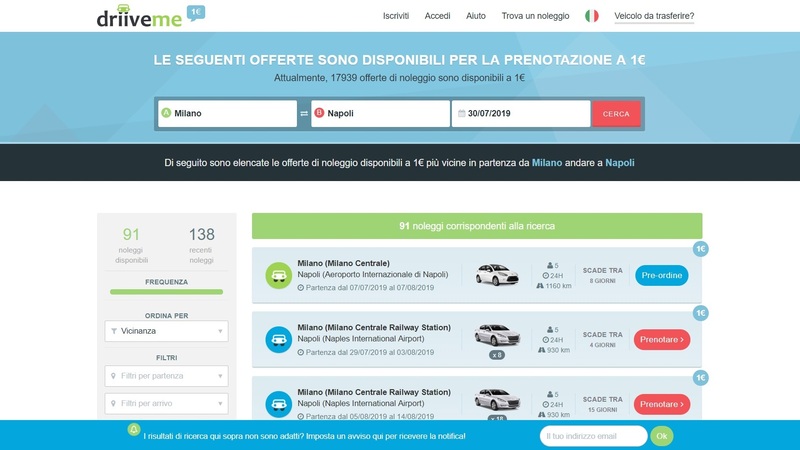Click the 91 noleggi disponibili counter
The image size is (800, 450).
point(131,245)
